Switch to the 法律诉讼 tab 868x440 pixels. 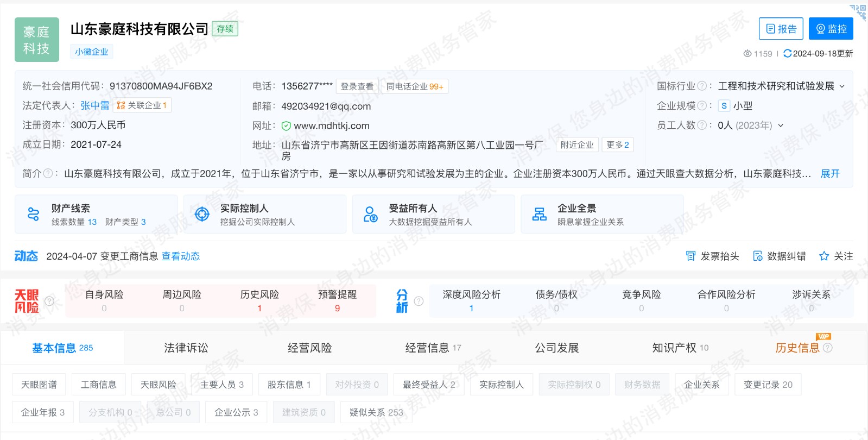tap(186, 348)
